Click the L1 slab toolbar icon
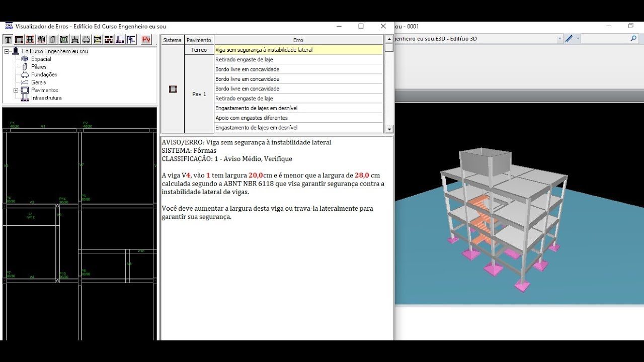The height and width of the screenshot is (362, 644). 64,40
